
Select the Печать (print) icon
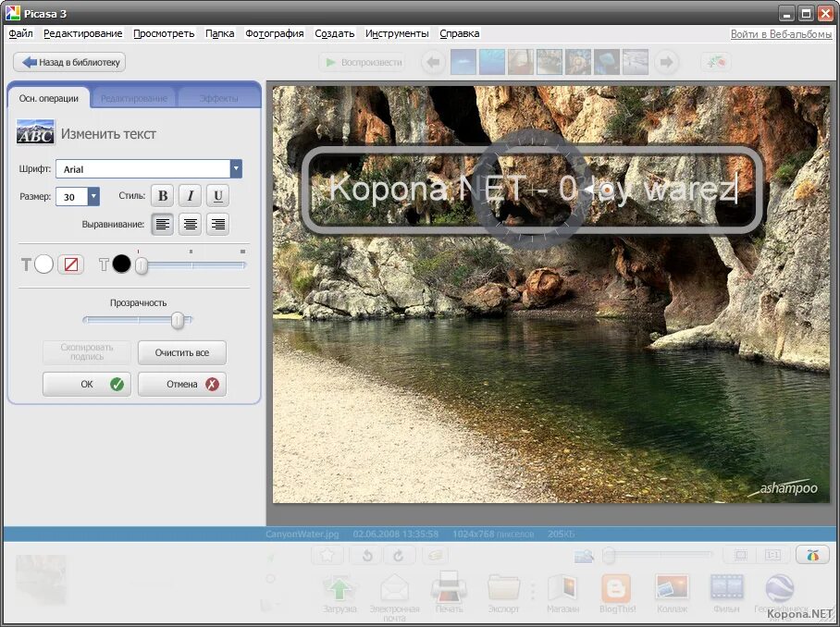click(450, 586)
